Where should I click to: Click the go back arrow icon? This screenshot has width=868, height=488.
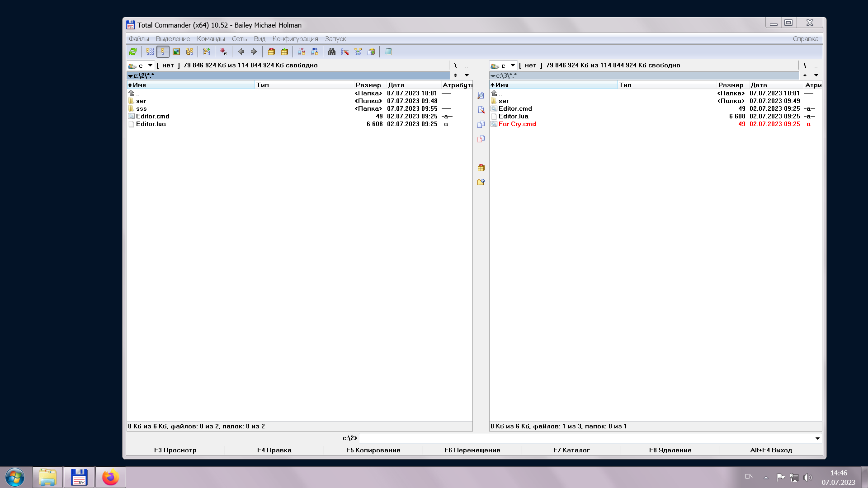tap(241, 52)
